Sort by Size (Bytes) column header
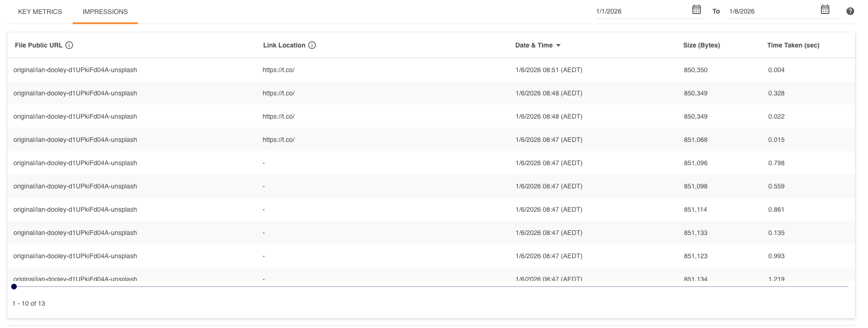The image size is (868, 328). pos(701,45)
